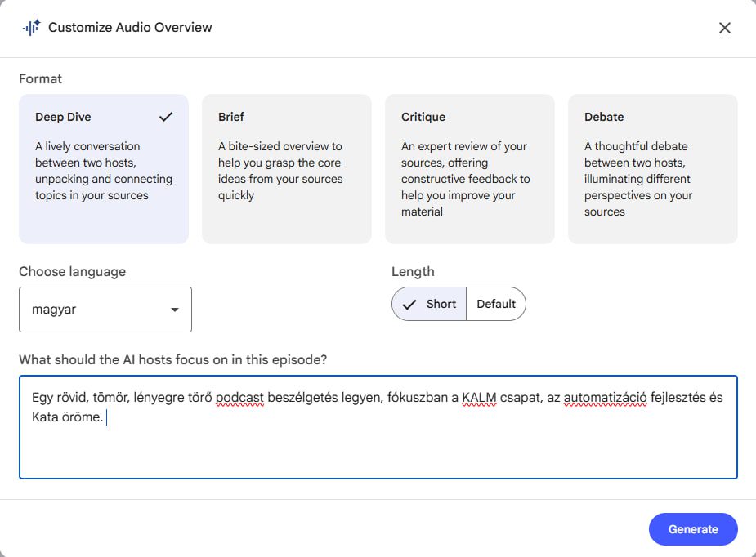The image size is (756, 557).
Task: Focus the AI hosts focus text area
Action: click(378, 449)
